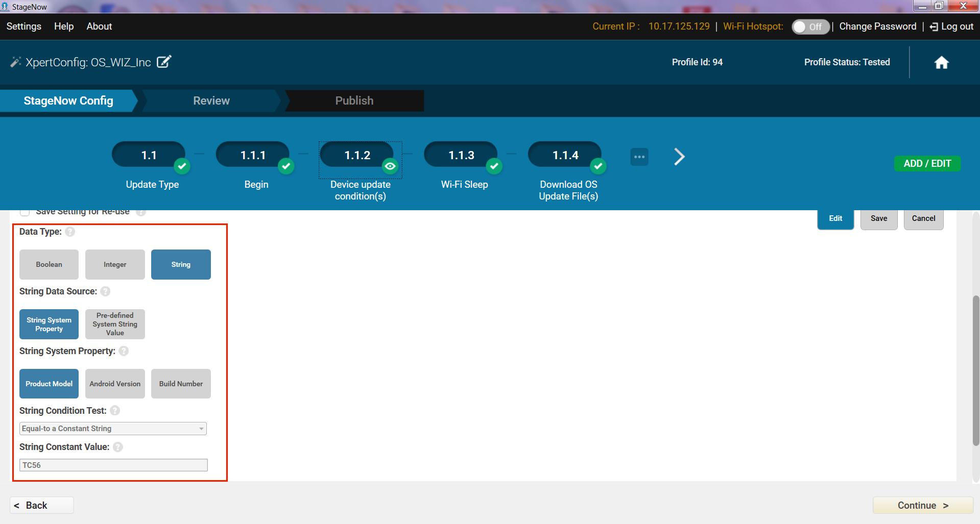980x524 pixels.
Task: Show next steps with right chevron
Action: click(679, 157)
